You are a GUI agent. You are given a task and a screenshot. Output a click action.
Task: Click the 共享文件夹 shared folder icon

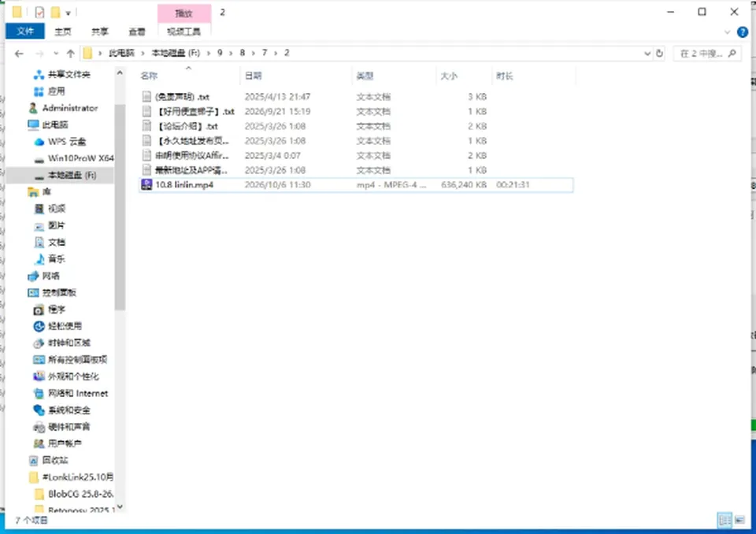[x=39, y=75]
